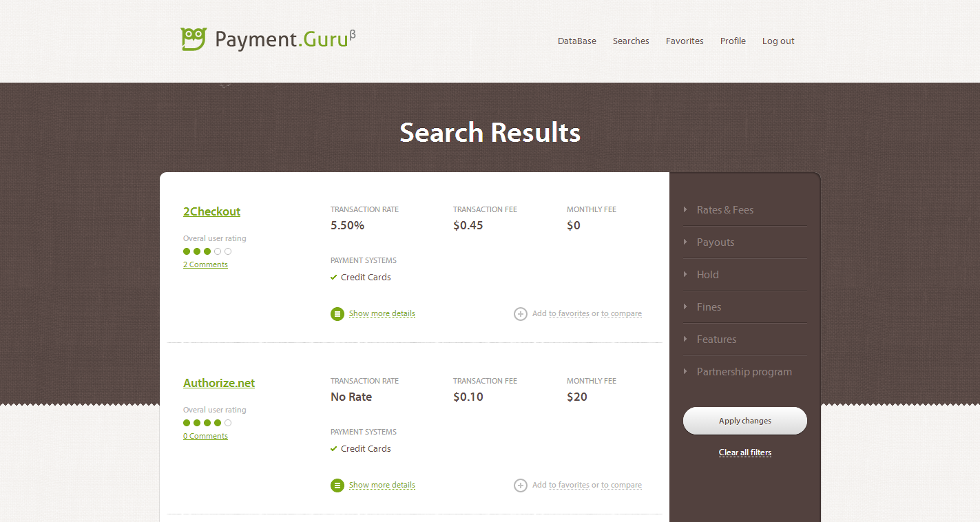Screen dimensions: 980x522
Task: Open the DataBase menu item
Action: point(577,41)
